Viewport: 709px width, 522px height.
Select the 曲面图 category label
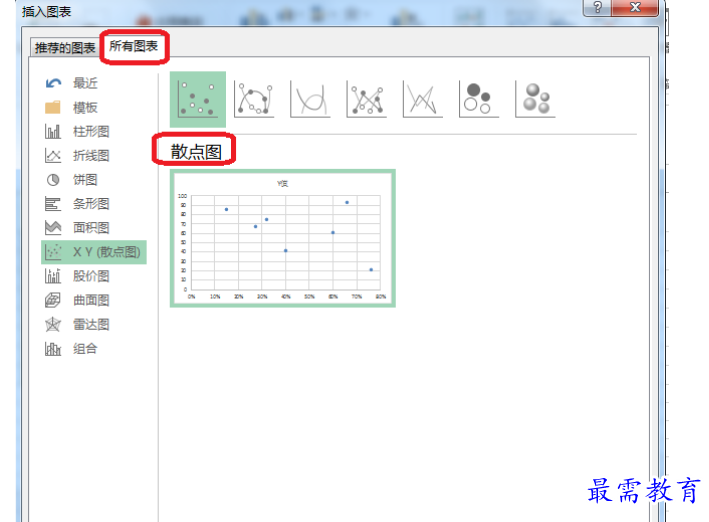tap(91, 300)
